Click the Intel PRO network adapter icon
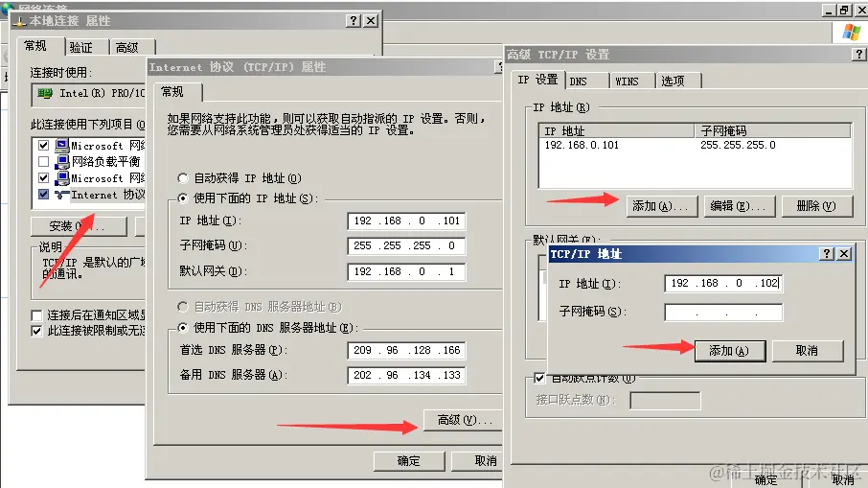This screenshot has height=488, width=868. coord(45,93)
